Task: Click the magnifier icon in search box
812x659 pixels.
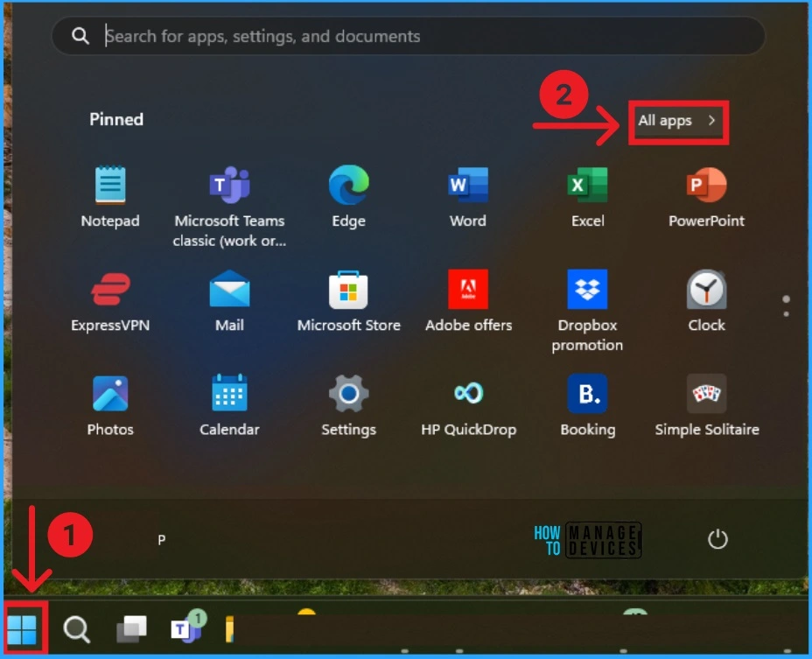Action: point(80,36)
